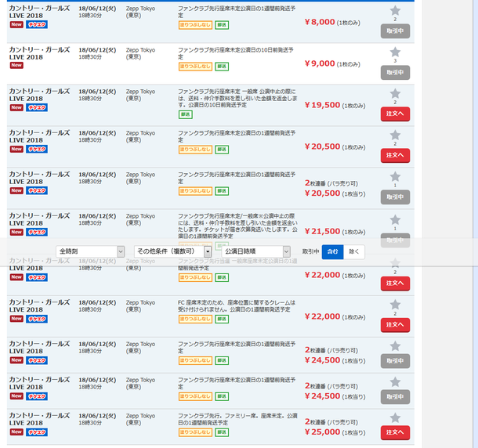Open the 全時刻 time dropdown
Viewport: 478px width, 448px height.
coord(90,251)
